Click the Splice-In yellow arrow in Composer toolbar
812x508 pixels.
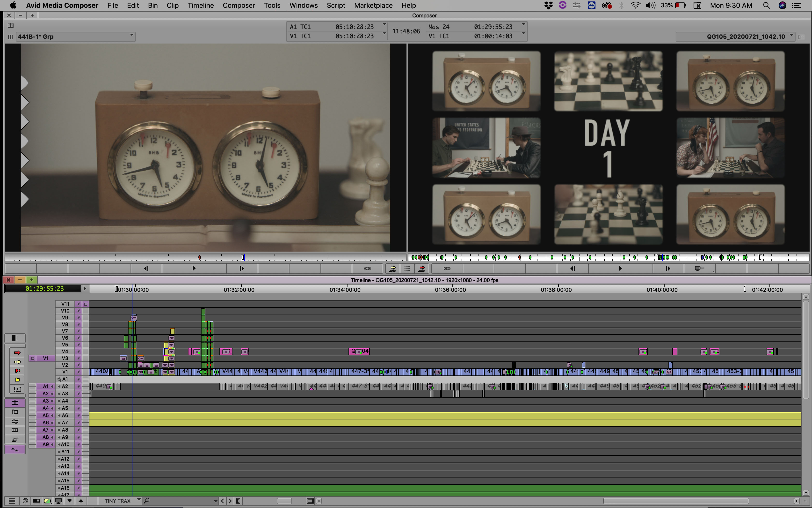tap(392, 269)
